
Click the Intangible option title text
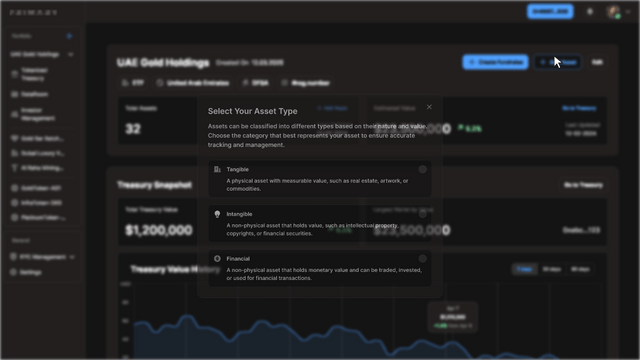[239, 214]
